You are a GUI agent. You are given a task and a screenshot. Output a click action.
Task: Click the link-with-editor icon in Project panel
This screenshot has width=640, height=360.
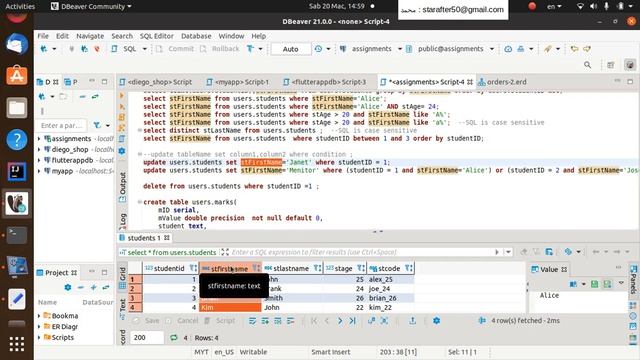pos(106,288)
